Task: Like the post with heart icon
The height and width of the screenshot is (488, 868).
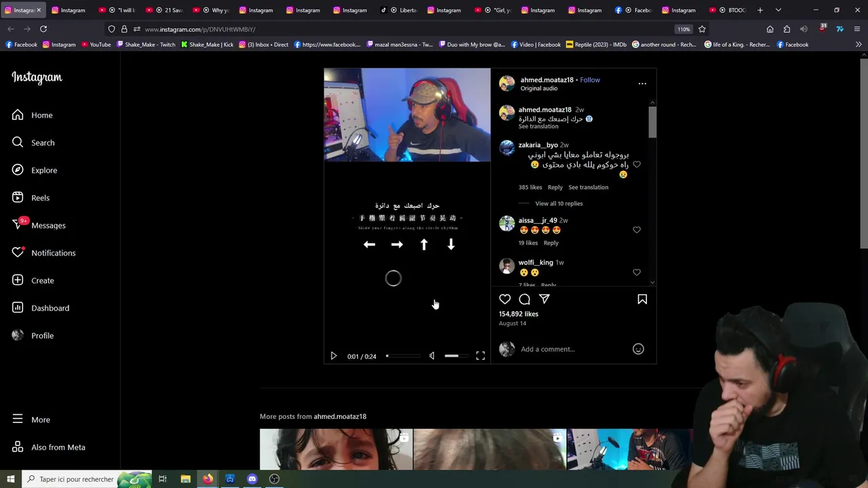Action: [x=505, y=299]
